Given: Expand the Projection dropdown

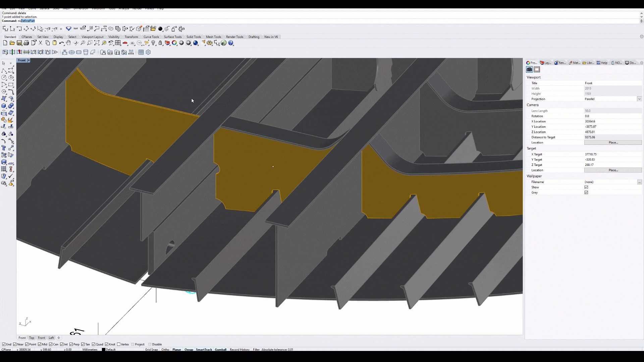Looking at the screenshot, I should pyautogui.click(x=639, y=99).
